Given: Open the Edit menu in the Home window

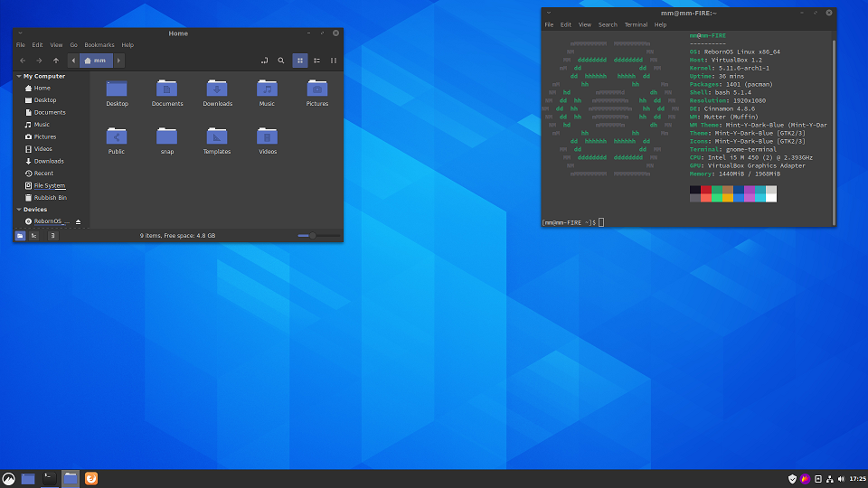Looking at the screenshot, I should [x=37, y=45].
